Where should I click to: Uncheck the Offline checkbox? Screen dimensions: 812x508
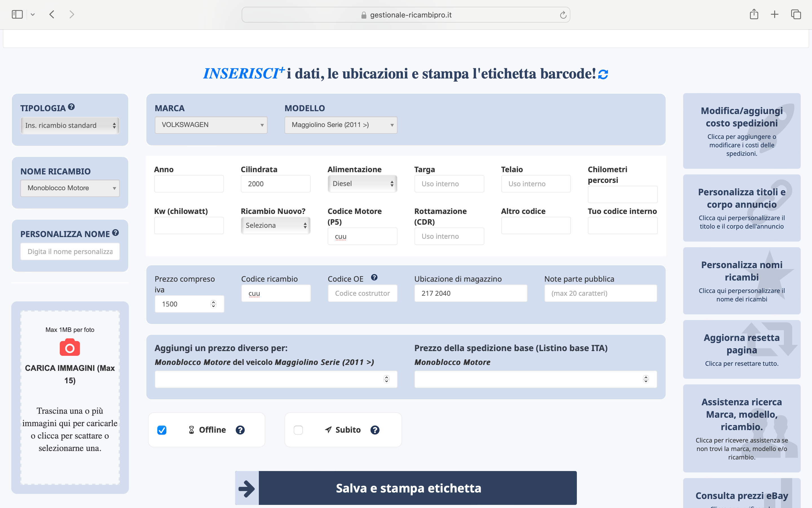point(162,430)
